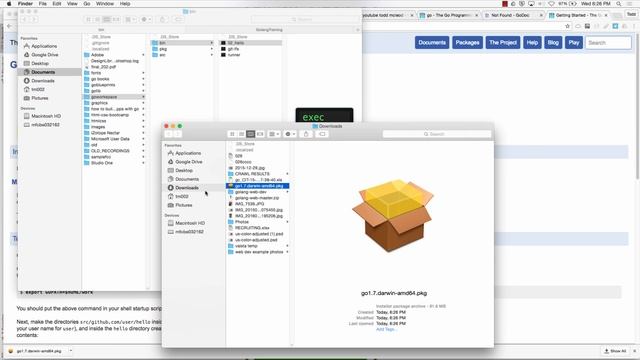640x360 pixels.
Task: Click The Project button on Go website
Action: click(503, 42)
